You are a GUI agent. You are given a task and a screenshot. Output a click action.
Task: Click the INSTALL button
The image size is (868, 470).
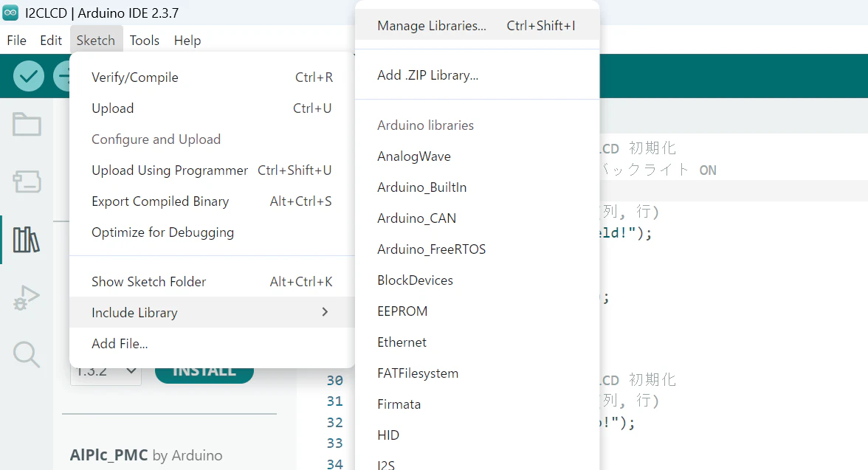coord(204,375)
